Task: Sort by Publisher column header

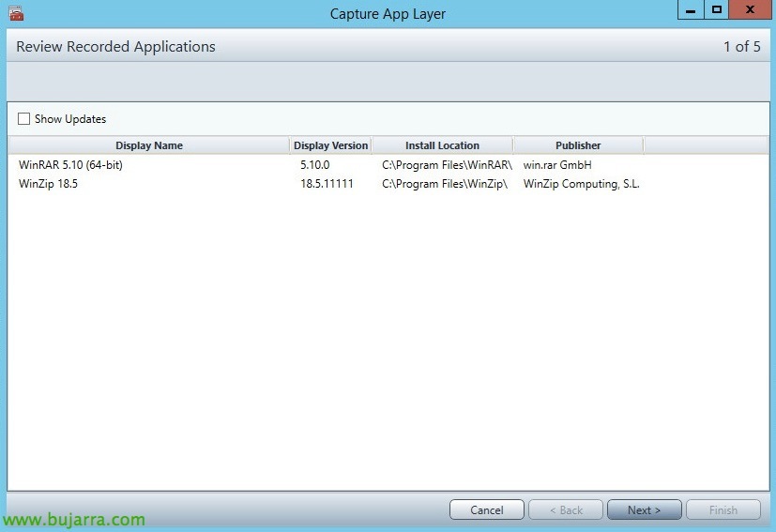Action: (578, 145)
